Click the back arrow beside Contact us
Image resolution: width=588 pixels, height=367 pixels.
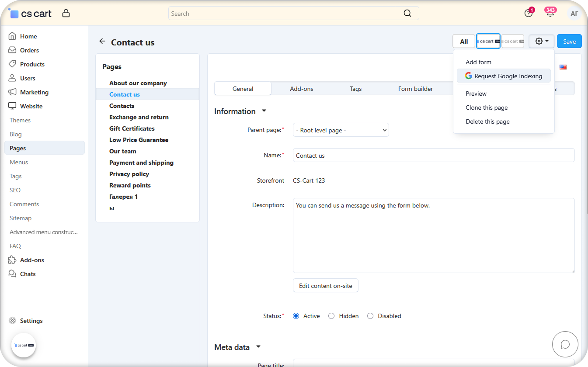coord(102,42)
